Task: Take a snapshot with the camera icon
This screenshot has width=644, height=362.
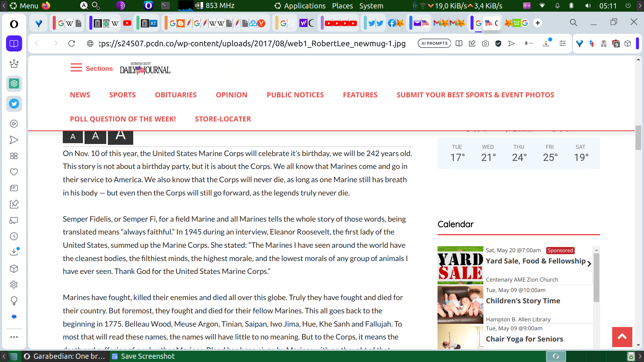Action: tap(485, 43)
